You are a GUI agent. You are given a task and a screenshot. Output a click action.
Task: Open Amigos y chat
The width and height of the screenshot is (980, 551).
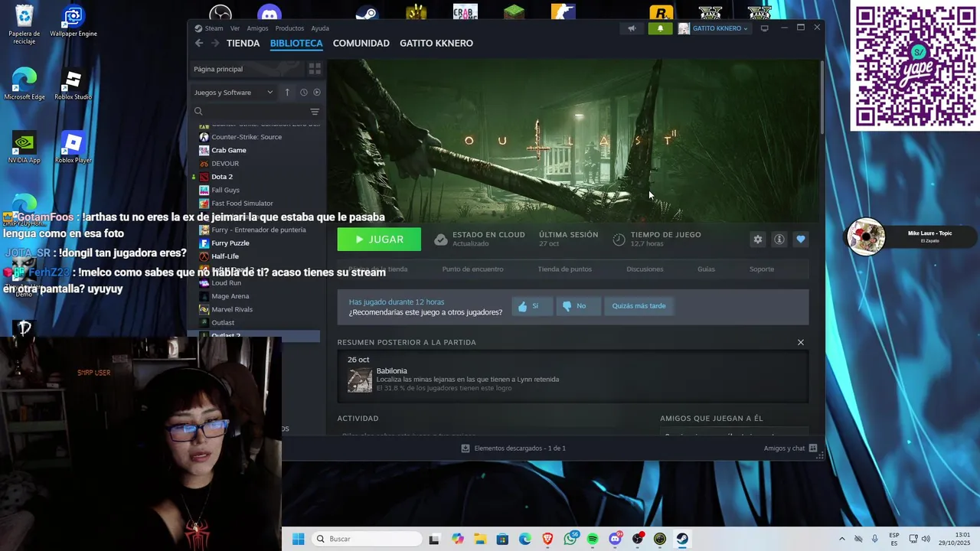[x=790, y=448]
